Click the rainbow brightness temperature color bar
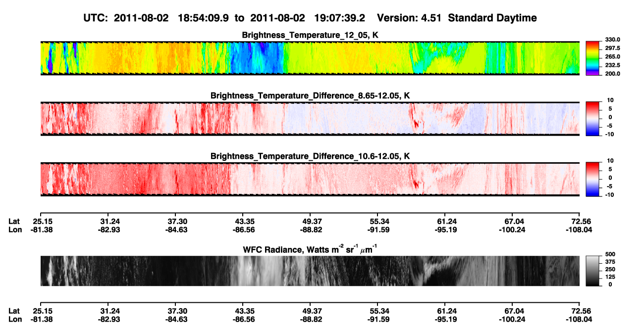The width and height of the screenshot is (644, 330). pyautogui.click(x=592, y=58)
